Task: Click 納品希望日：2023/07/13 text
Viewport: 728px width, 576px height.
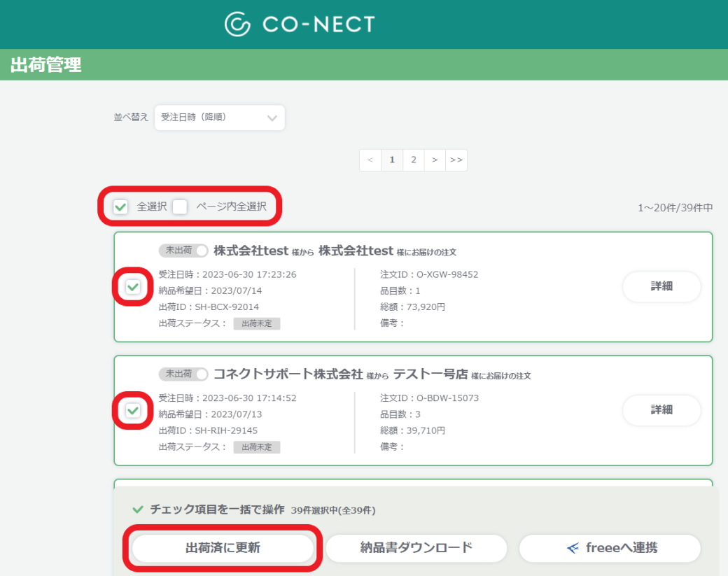Action: click(210, 414)
